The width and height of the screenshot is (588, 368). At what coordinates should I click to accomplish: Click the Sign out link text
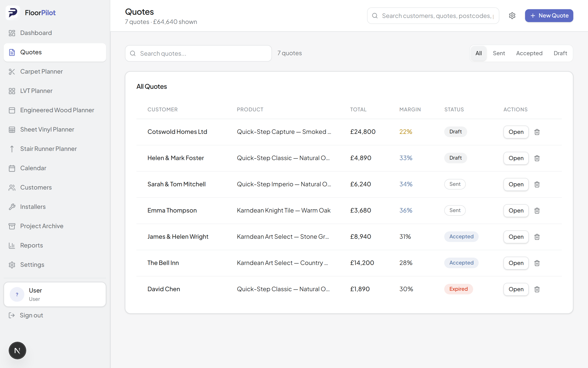pos(31,315)
